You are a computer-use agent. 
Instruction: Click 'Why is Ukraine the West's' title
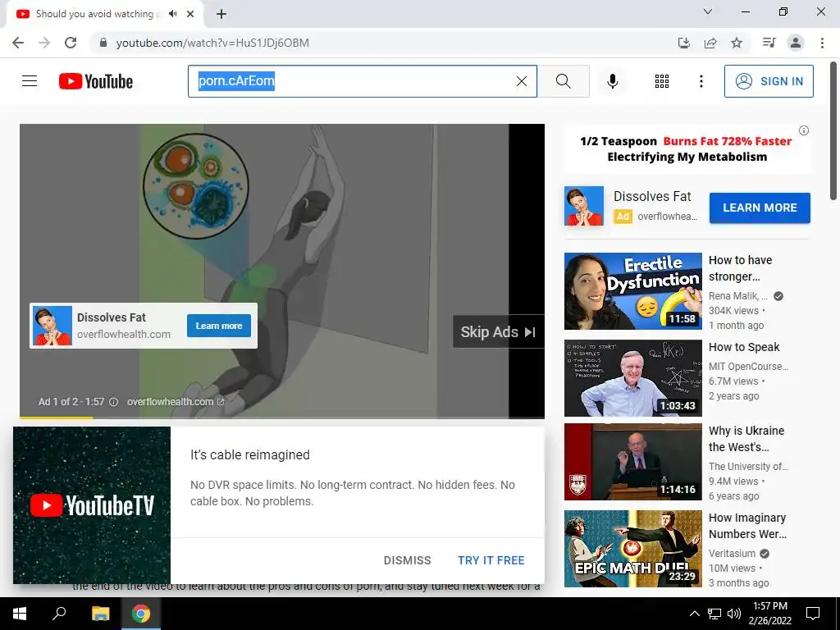(746, 439)
